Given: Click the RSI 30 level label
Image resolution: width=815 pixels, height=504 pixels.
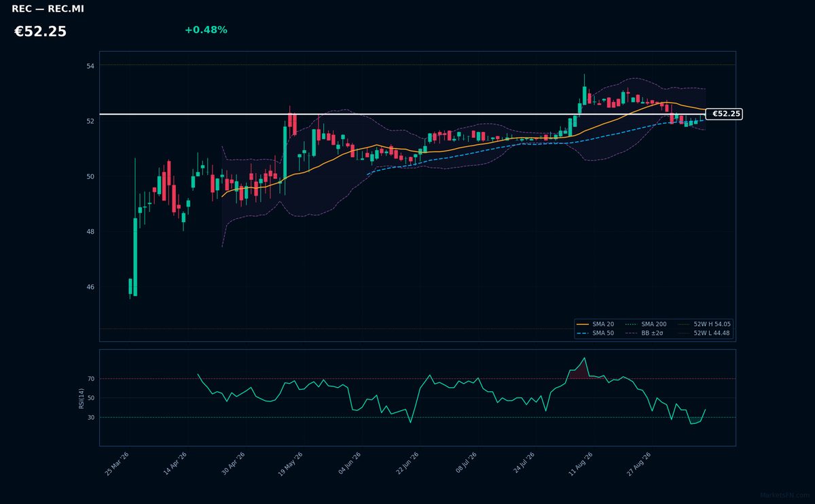Looking at the screenshot, I should pos(91,418).
